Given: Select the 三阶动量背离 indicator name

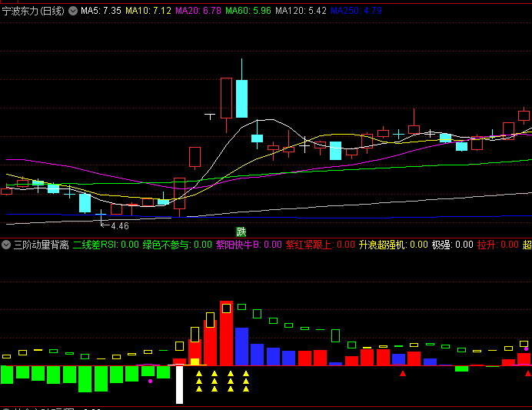Looking at the screenshot, I should [x=41, y=245].
